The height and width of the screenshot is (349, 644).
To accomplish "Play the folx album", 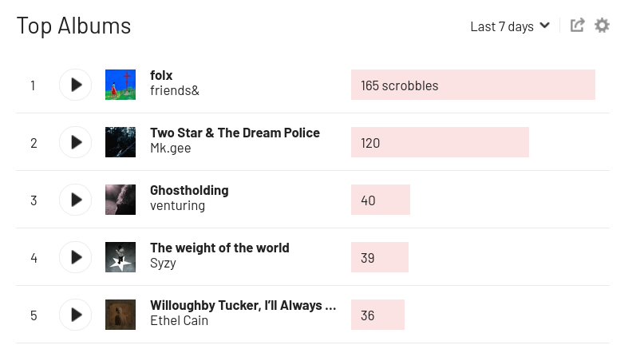I will point(76,85).
